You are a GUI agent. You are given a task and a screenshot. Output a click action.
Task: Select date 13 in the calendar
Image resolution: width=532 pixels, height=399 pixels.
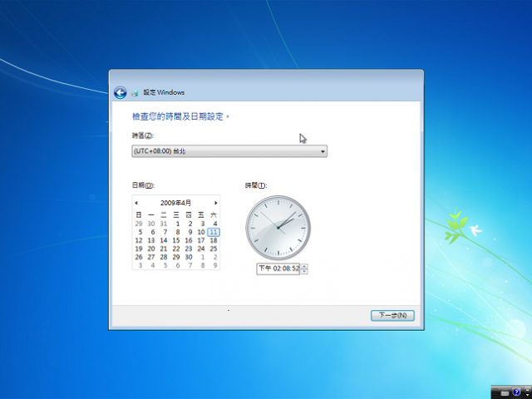coord(151,240)
